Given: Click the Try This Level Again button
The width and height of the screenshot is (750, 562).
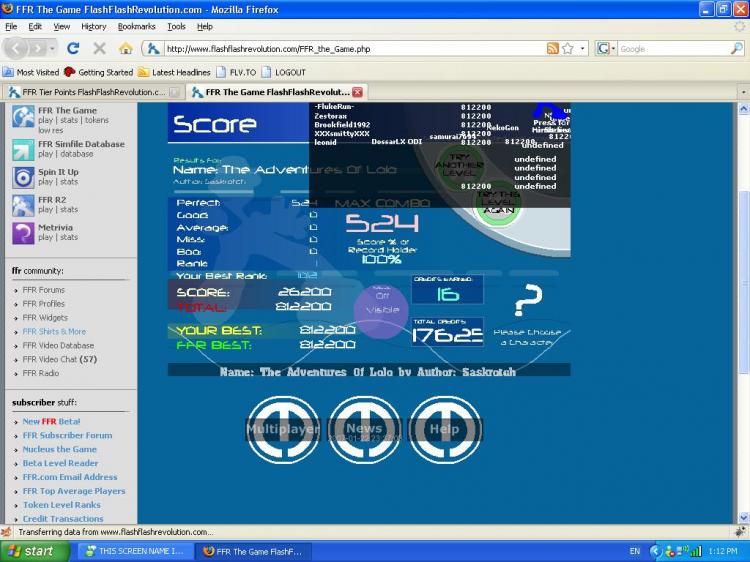Looking at the screenshot, I should [x=498, y=203].
